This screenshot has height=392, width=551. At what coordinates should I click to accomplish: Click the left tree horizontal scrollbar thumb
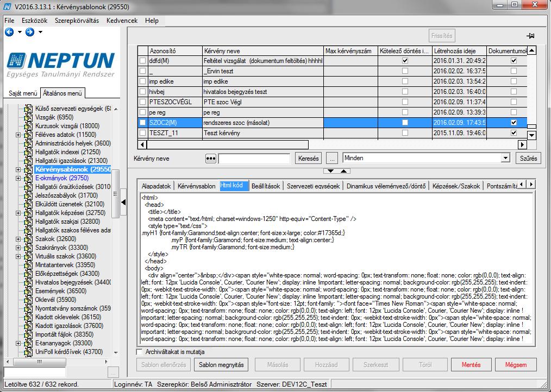(39, 362)
